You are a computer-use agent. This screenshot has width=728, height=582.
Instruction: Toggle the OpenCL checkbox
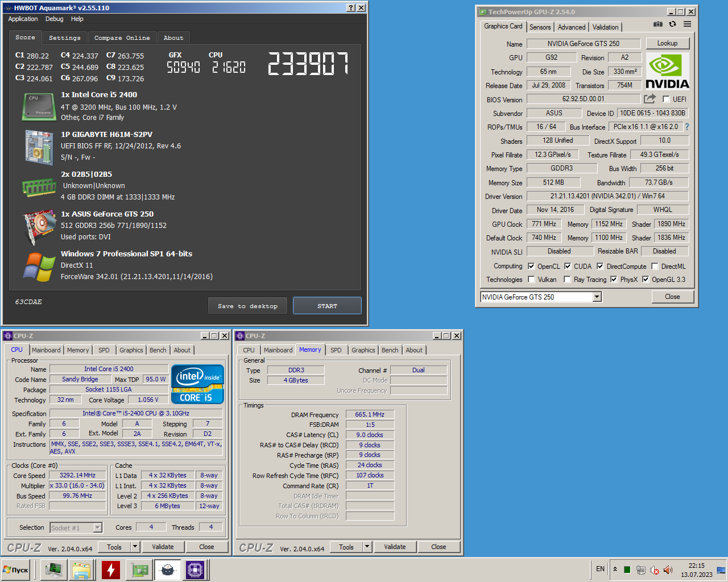[x=531, y=266]
